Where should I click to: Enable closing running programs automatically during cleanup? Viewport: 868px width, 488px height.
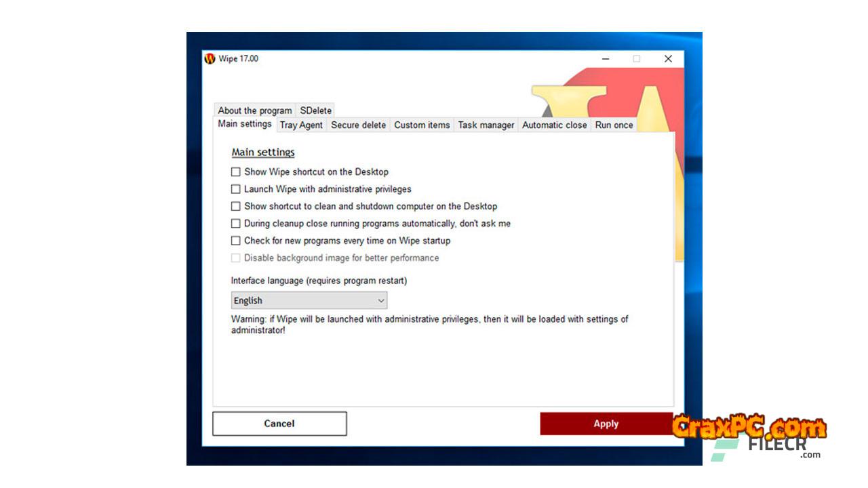tap(236, 224)
